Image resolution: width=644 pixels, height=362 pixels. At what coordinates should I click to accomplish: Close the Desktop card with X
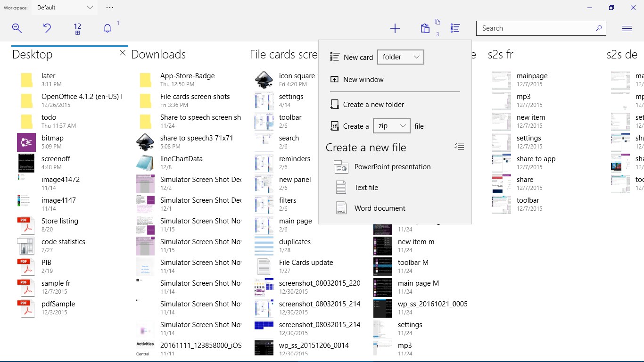pos(123,53)
